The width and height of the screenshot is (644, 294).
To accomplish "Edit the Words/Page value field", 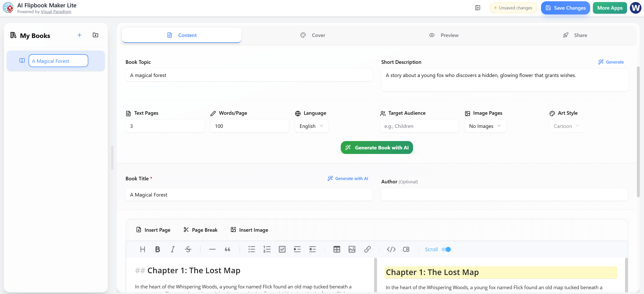I will coord(249,126).
